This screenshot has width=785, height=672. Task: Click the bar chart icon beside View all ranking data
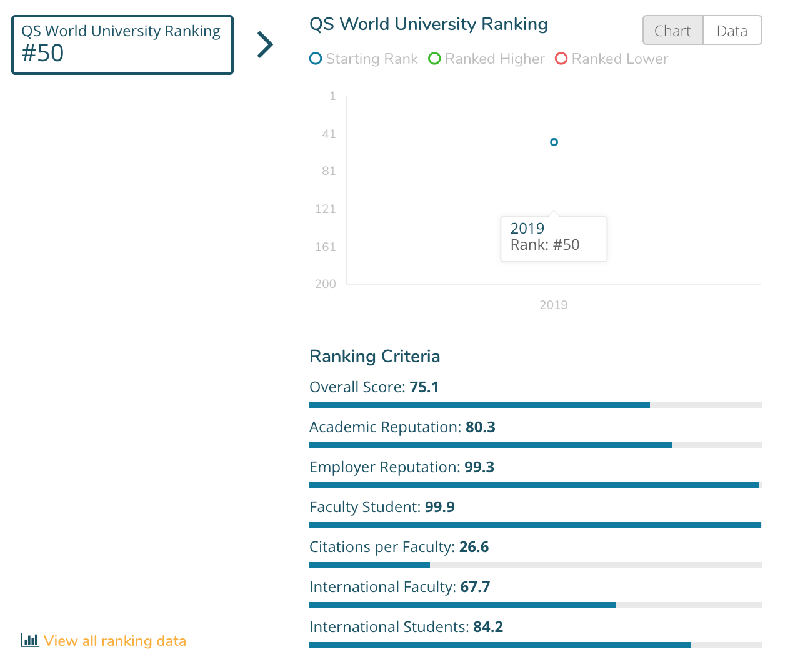pyautogui.click(x=30, y=640)
